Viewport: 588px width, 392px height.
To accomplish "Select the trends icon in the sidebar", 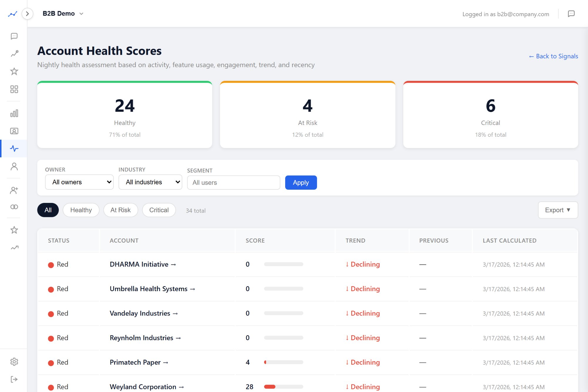I will 14,54.
